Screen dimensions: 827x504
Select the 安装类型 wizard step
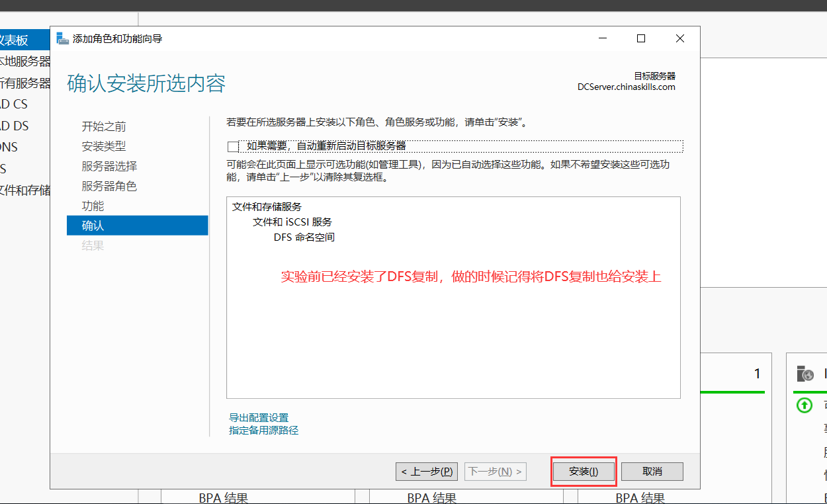point(104,146)
